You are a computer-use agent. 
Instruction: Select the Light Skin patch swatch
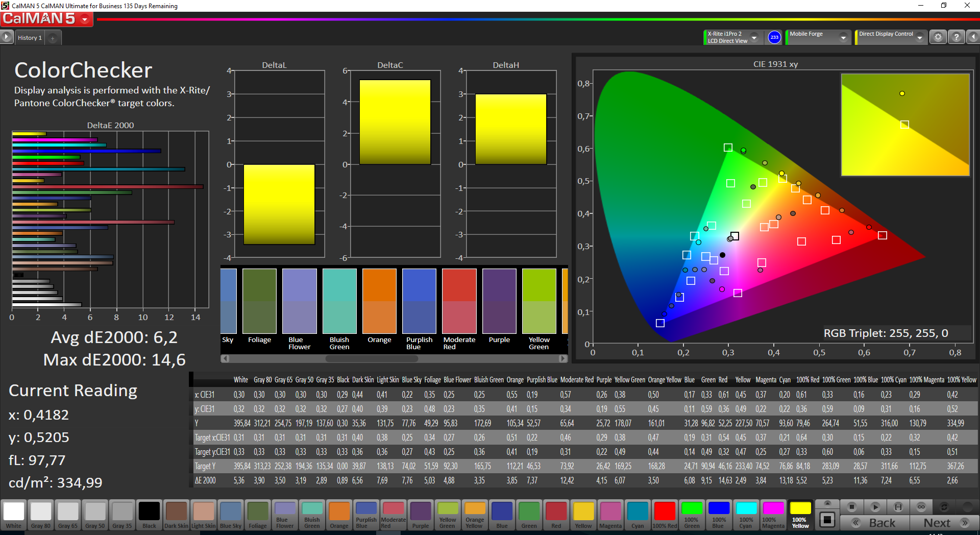(204, 515)
